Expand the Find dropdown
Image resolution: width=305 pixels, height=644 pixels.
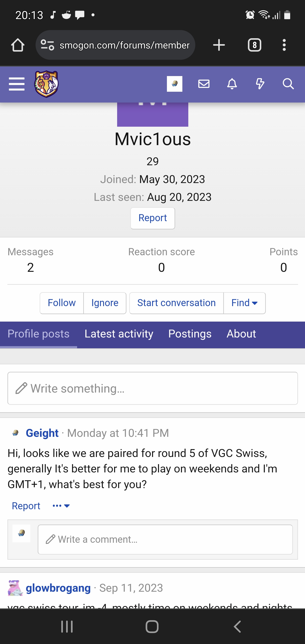[x=244, y=303]
